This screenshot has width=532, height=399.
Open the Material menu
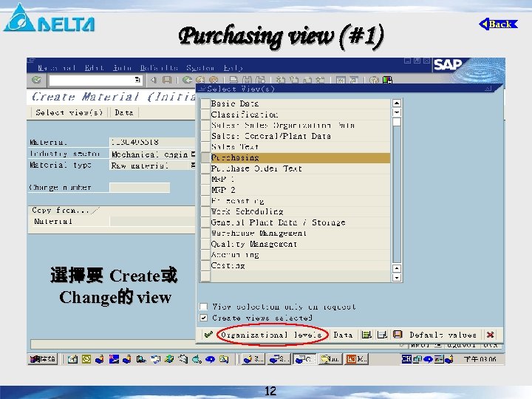click(56, 68)
